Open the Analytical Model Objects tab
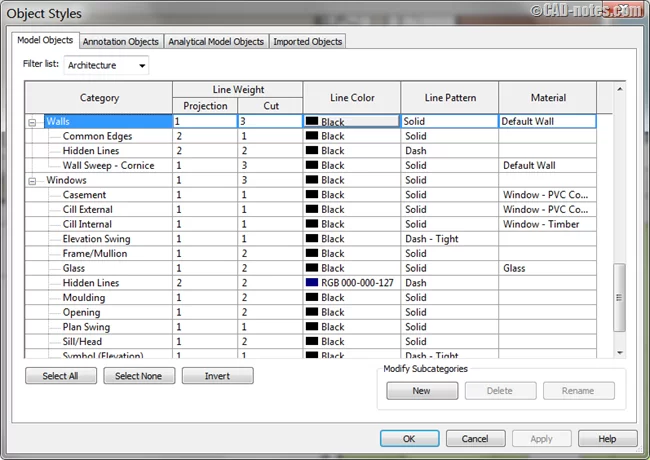The image size is (650, 460). coord(216,42)
